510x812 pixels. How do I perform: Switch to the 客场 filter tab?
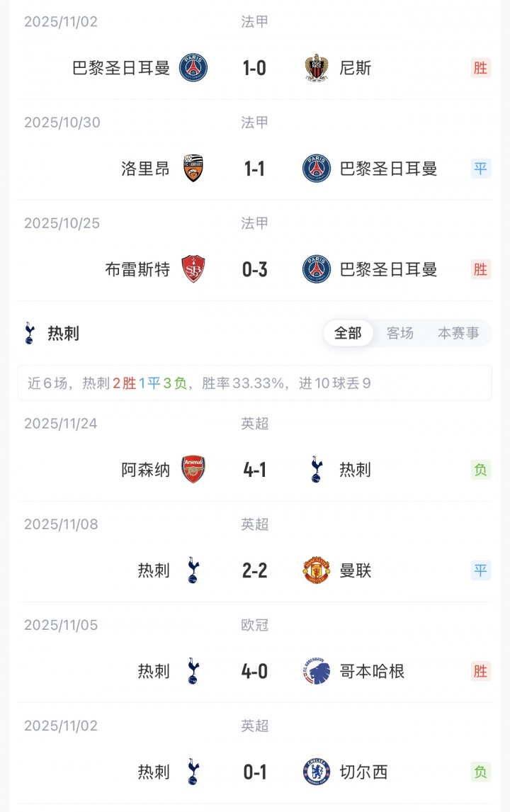tap(400, 333)
